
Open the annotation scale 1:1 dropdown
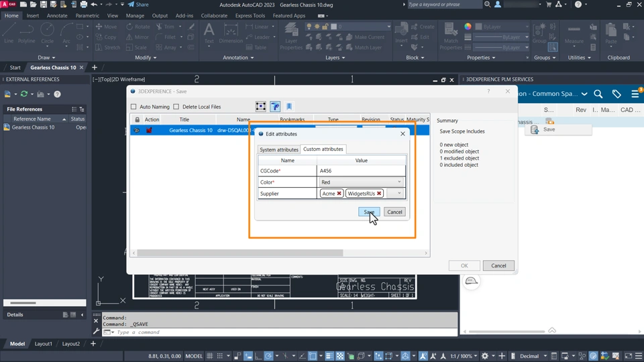tap(464, 356)
